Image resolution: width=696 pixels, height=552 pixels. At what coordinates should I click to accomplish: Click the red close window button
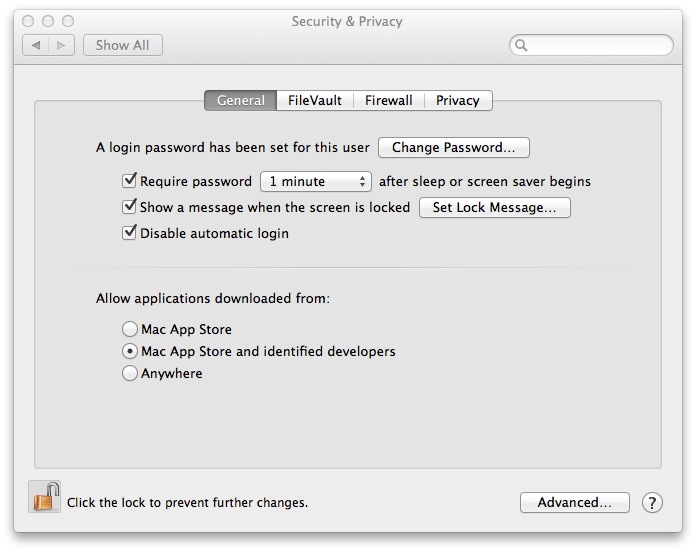coord(28,21)
